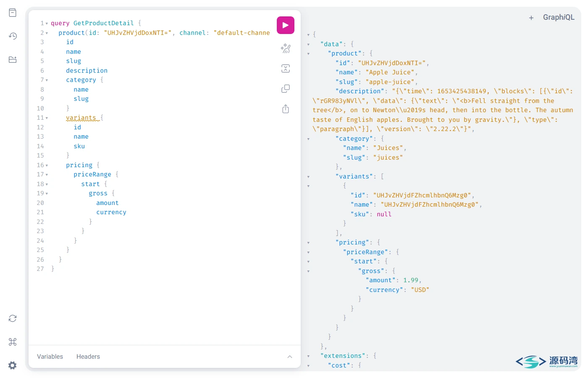Open the Headers tab
588x378 pixels.
88,357
